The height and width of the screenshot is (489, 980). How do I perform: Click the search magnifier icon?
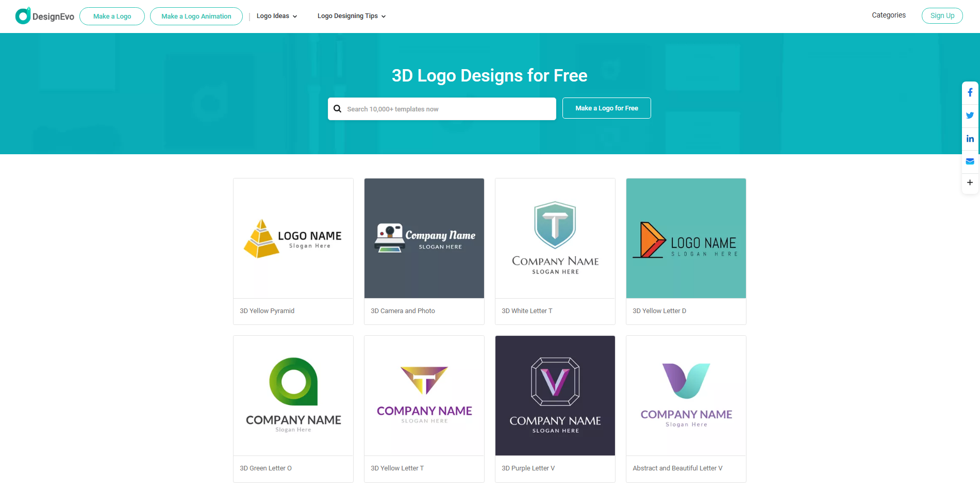338,109
